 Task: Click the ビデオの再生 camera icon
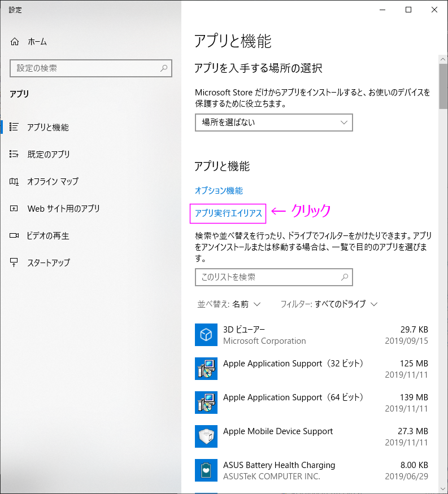tap(14, 235)
